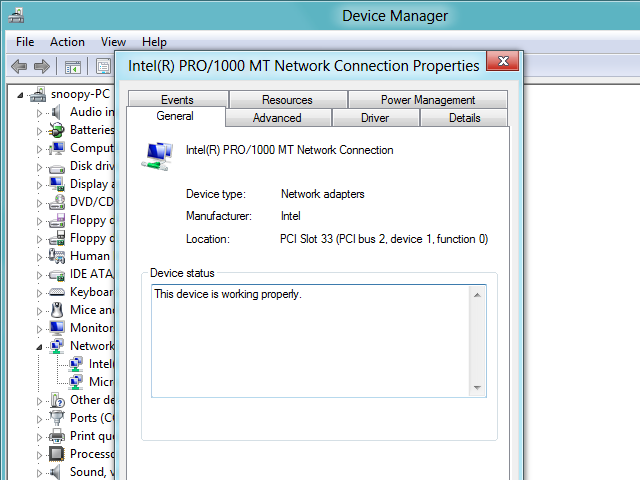This screenshot has width=640, height=480.
Task: Expand the Disk drives category
Action: [x=39, y=167]
